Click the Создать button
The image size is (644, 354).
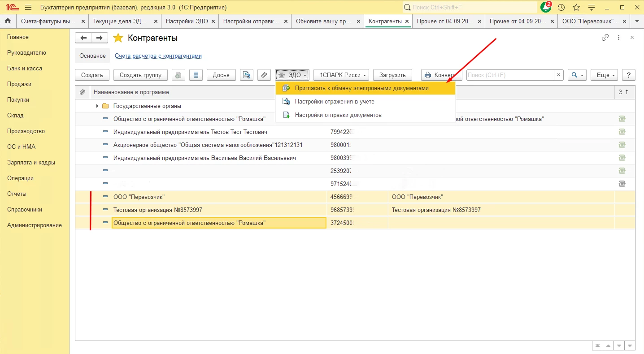[92, 75]
